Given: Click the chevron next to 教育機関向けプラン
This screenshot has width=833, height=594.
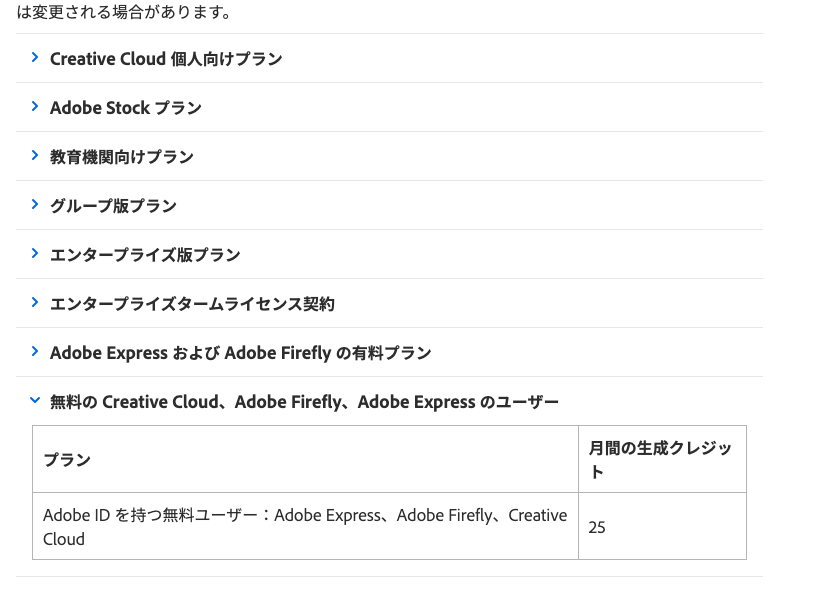Looking at the screenshot, I should click(x=35, y=155).
